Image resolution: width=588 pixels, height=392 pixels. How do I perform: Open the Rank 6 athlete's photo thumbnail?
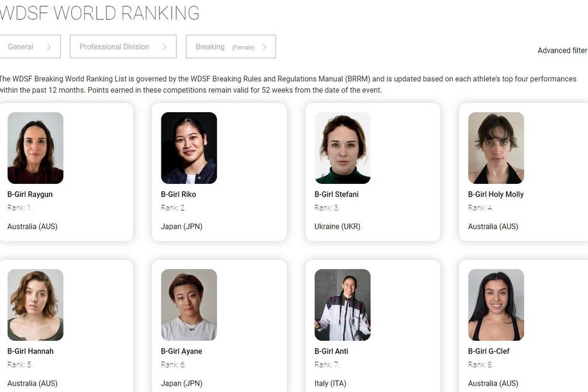189,305
